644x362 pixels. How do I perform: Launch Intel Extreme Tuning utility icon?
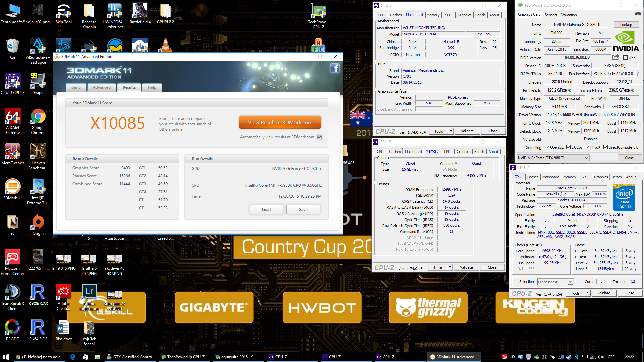point(38,192)
